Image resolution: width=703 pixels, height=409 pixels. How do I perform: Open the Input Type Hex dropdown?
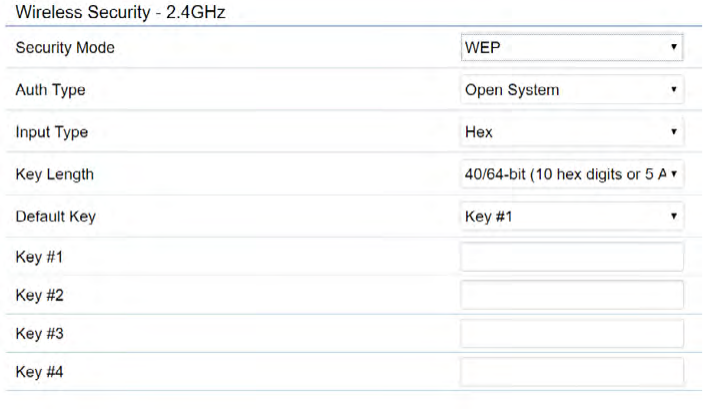[571, 132]
